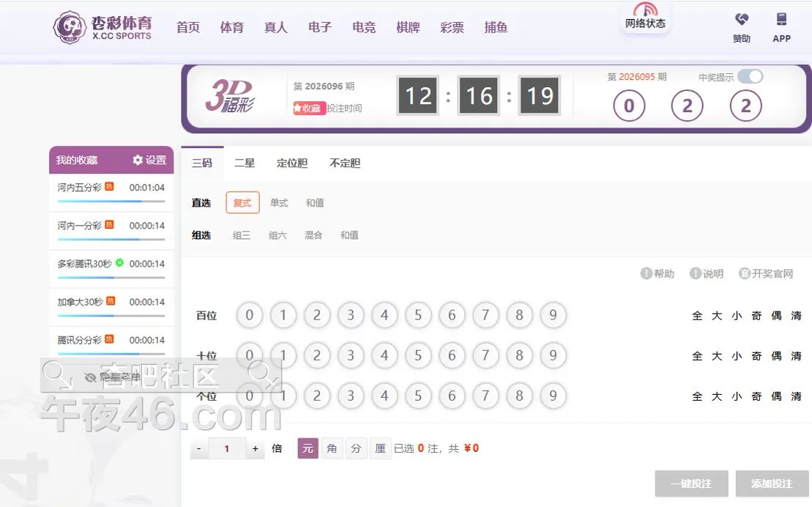Click the 帮助 help icon

click(646, 273)
